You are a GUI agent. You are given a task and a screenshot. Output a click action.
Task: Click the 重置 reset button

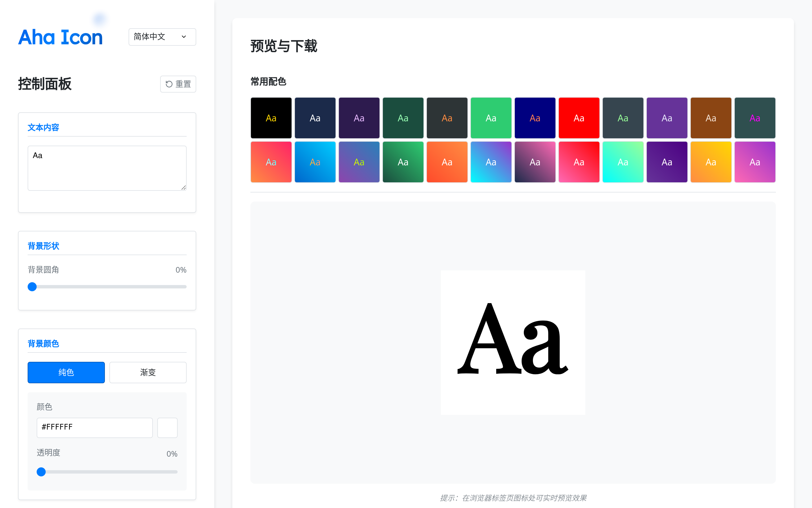pos(178,84)
